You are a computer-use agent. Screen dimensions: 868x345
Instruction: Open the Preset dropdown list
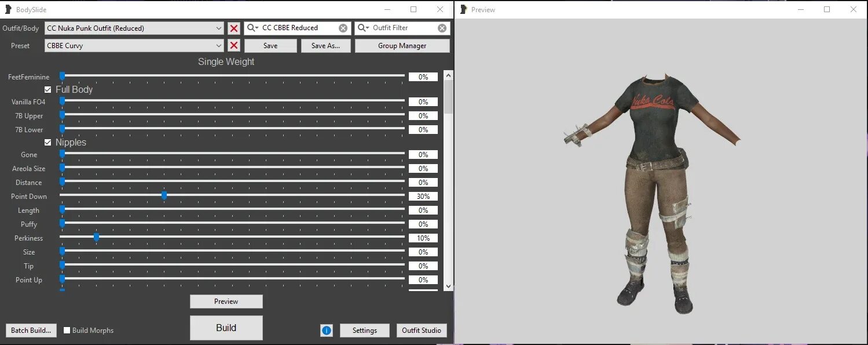point(134,46)
